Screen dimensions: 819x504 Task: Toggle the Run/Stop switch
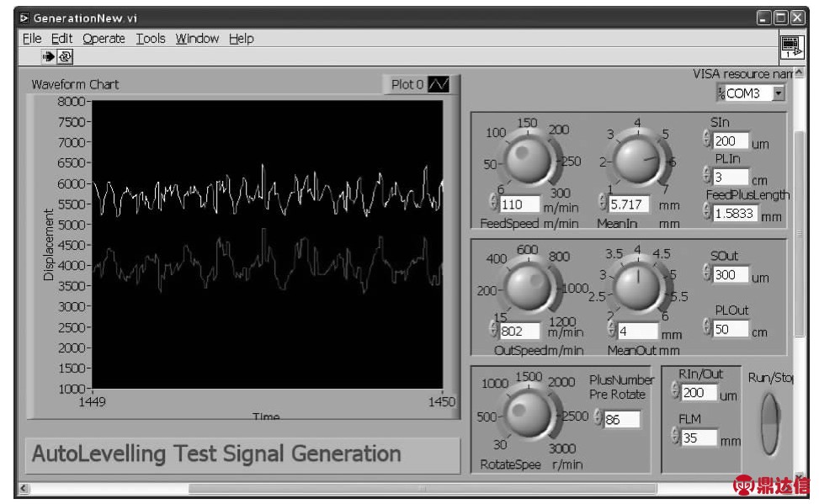point(770,423)
